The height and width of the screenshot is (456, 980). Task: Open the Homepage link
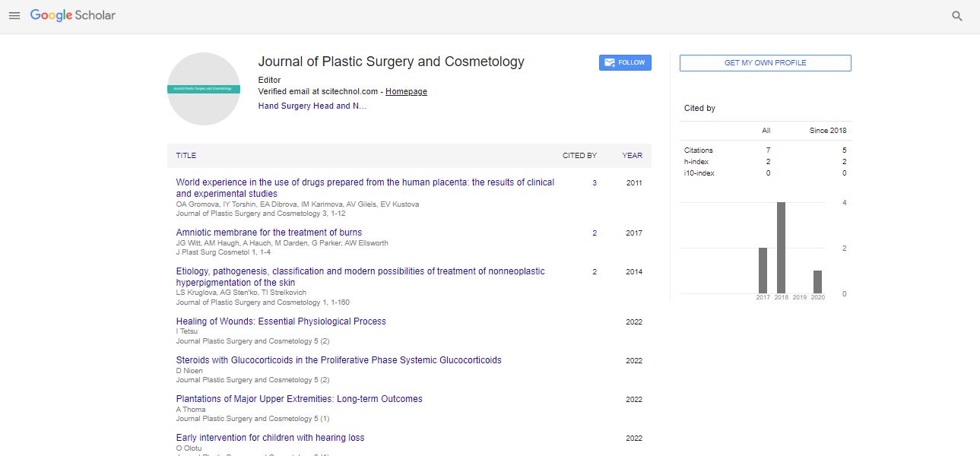pyautogui.click(x=406, y=91)
